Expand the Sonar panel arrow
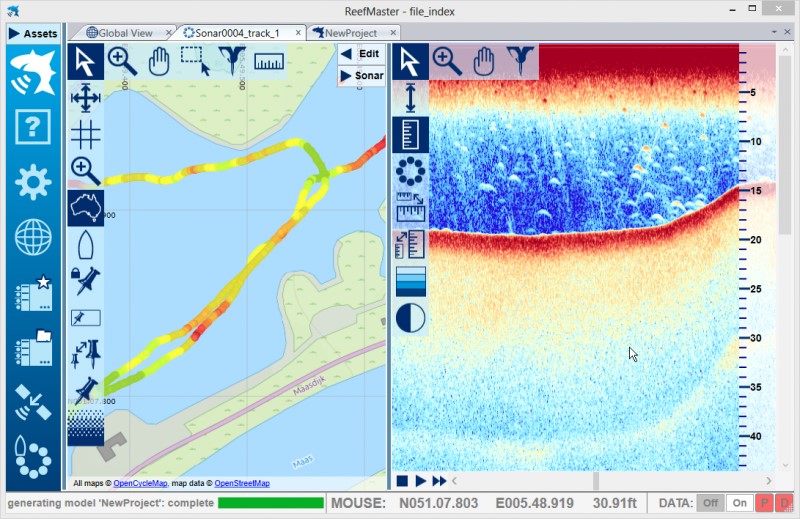The height and width of the screenshot is (519, 800). 346,76
